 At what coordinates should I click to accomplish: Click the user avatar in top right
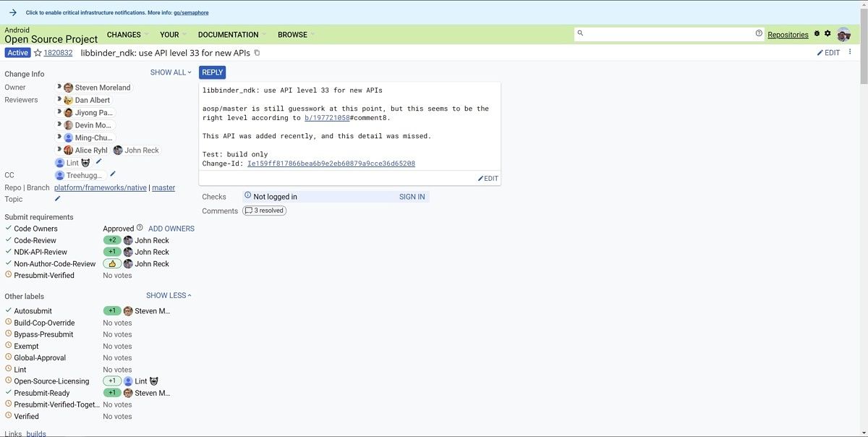[843, 34]
